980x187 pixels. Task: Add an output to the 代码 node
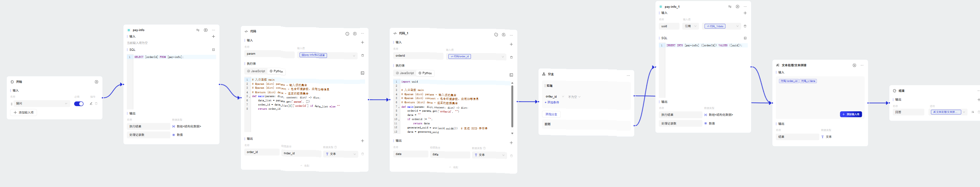click(362, 141)
